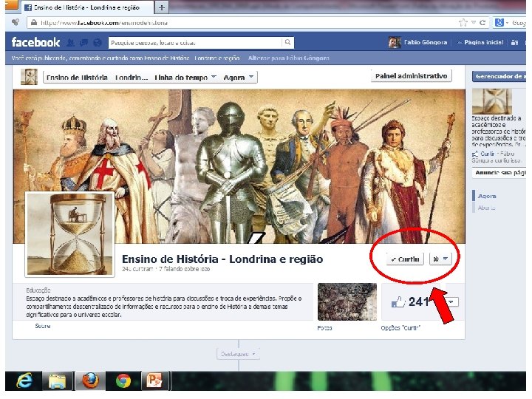
Task: Click the padlock icon in address bar
Action: point(33,23)
